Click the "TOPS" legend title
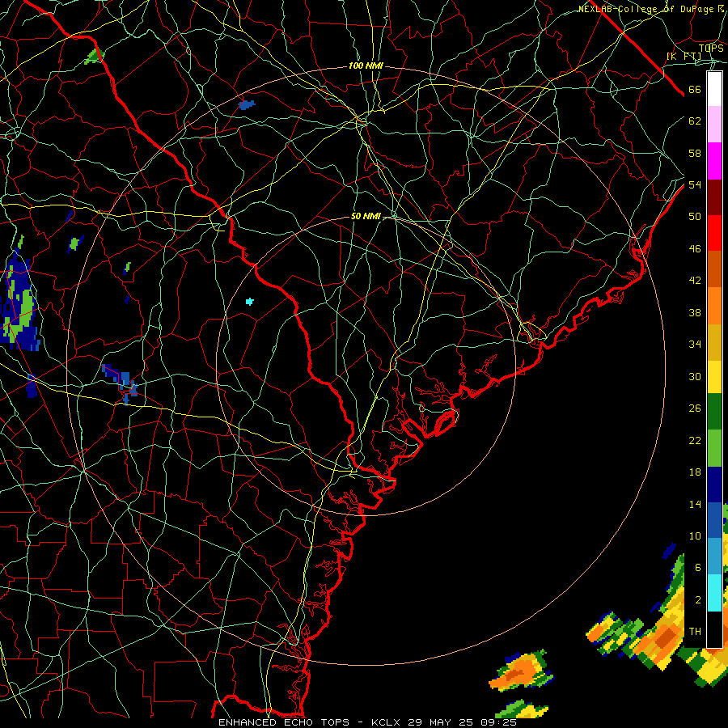This screenshot has width=728, height=728. pos(711,49)
